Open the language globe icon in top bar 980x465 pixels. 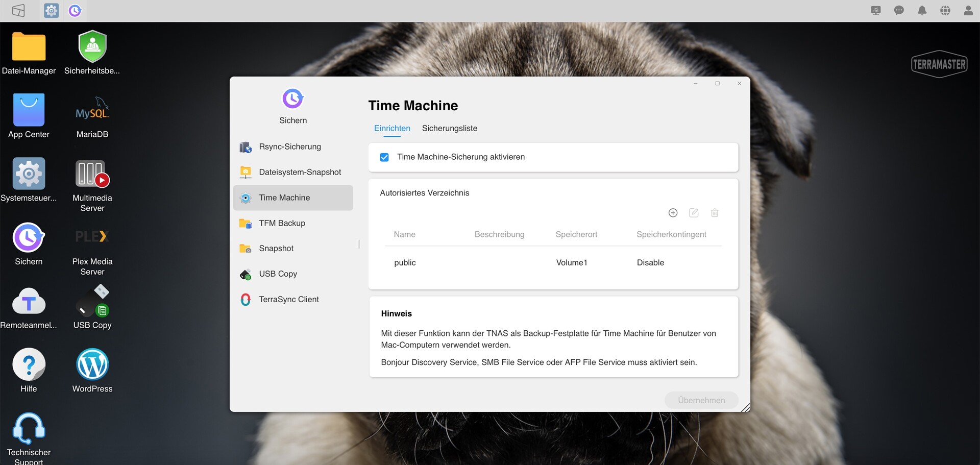tap(945, 10)
